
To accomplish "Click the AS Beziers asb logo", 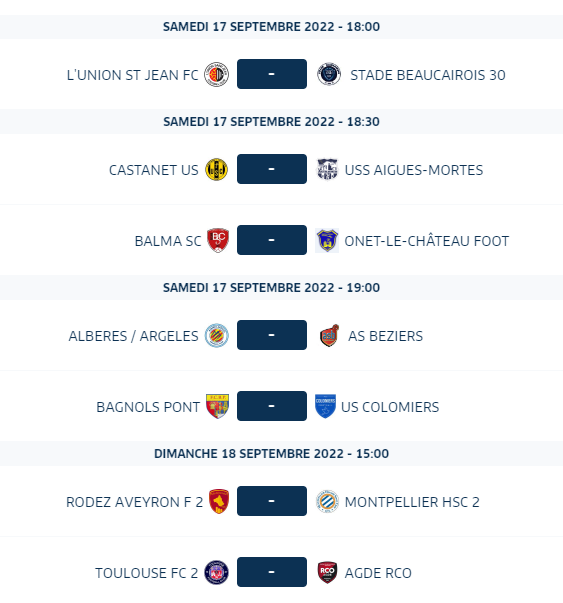I will [330, 335].
